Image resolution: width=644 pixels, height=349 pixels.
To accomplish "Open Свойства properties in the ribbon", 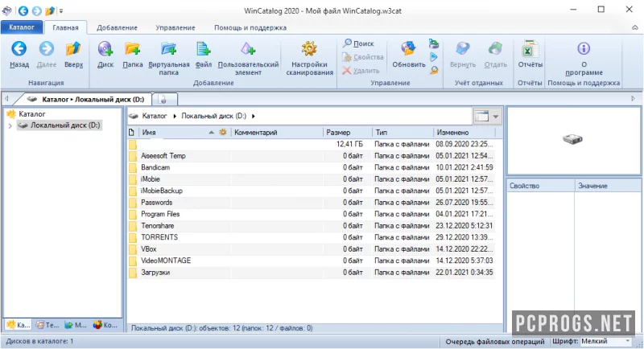I will [363, 57].
